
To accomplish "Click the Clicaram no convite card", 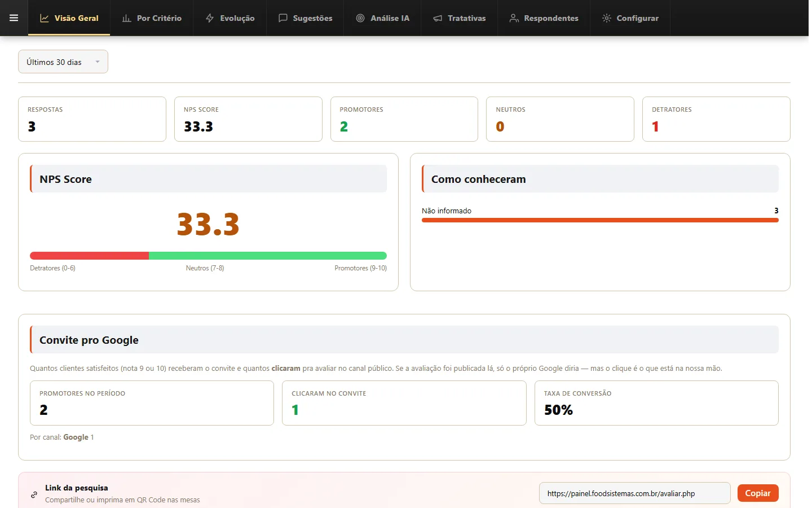I will 404,403.
